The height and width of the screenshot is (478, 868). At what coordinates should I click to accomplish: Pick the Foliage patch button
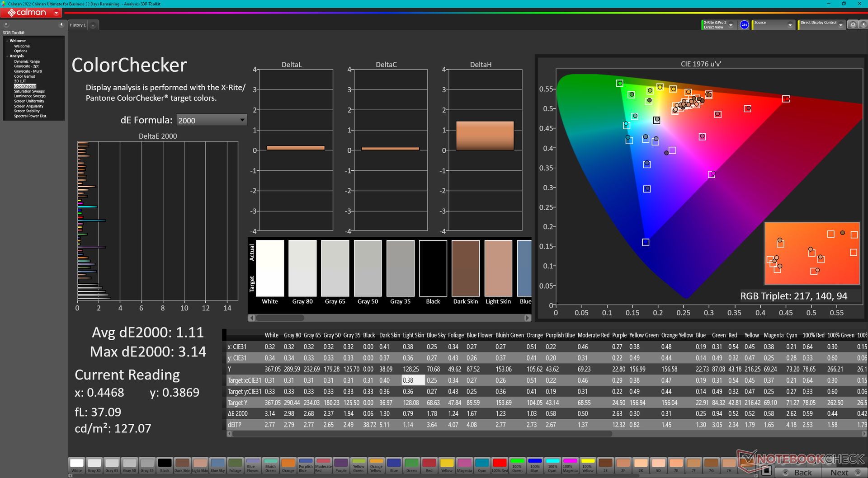click(x=235, y=465)
